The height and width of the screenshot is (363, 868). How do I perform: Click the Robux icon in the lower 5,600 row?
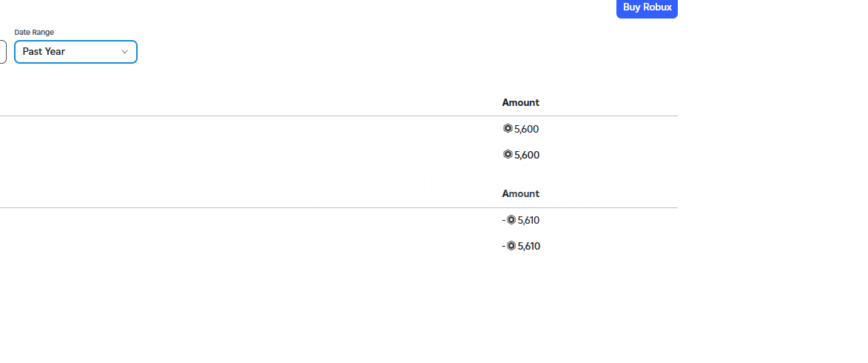pos(508,154)
